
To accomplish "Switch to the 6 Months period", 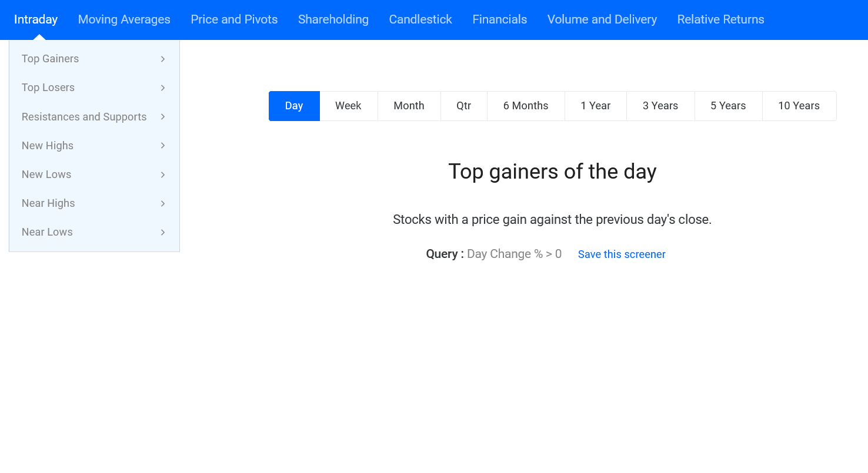I will 526,106.
